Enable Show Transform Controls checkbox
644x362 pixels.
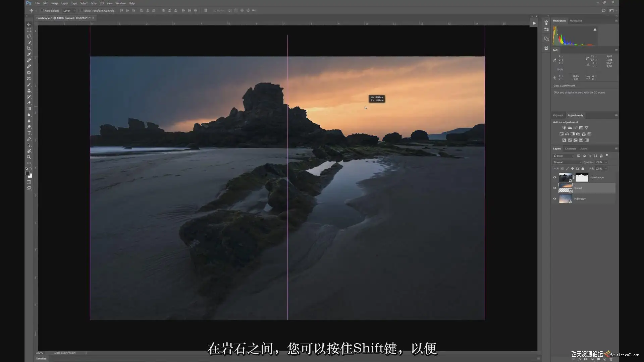82,10
